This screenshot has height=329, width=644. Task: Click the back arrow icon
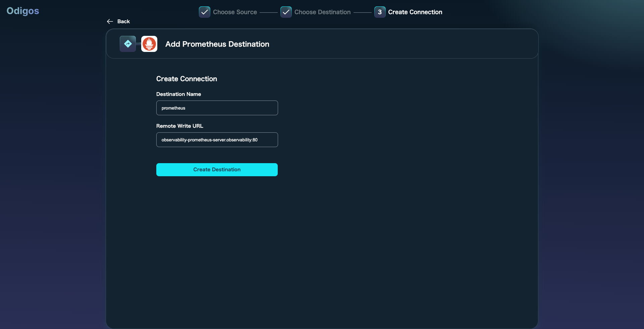(x=110, y=21)
